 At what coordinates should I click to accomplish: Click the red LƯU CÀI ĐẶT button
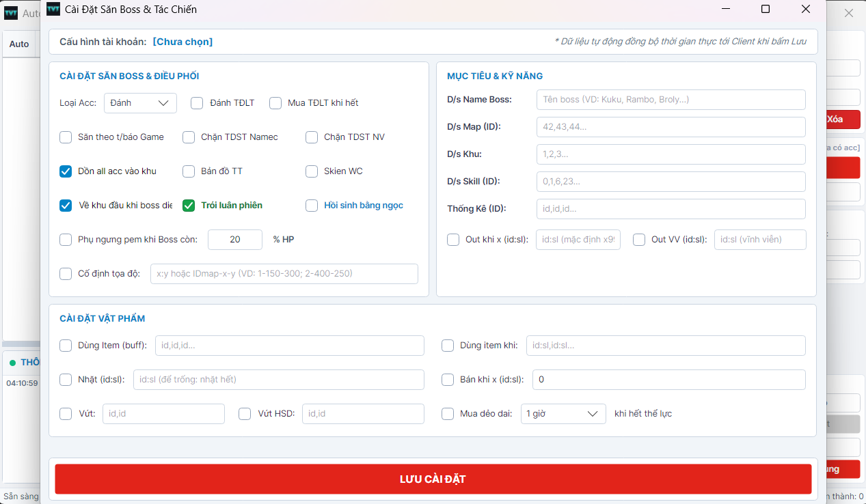(x=433, y=479)
